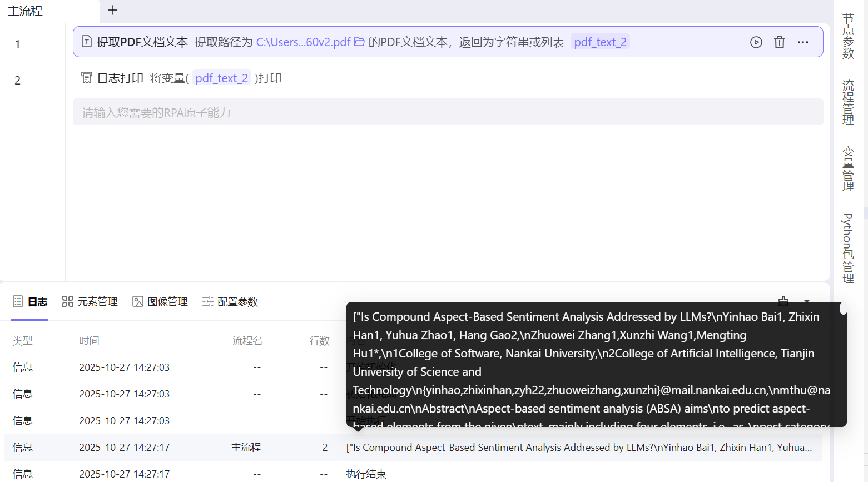The image size is (868, 482).
Task: Expand the 流程管理 side panel
Action: [x=848, y=102]
